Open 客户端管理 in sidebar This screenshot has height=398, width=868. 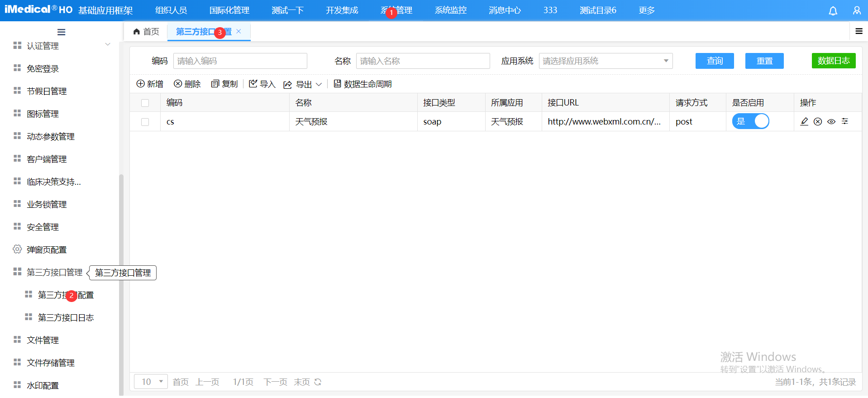point(47,159)
